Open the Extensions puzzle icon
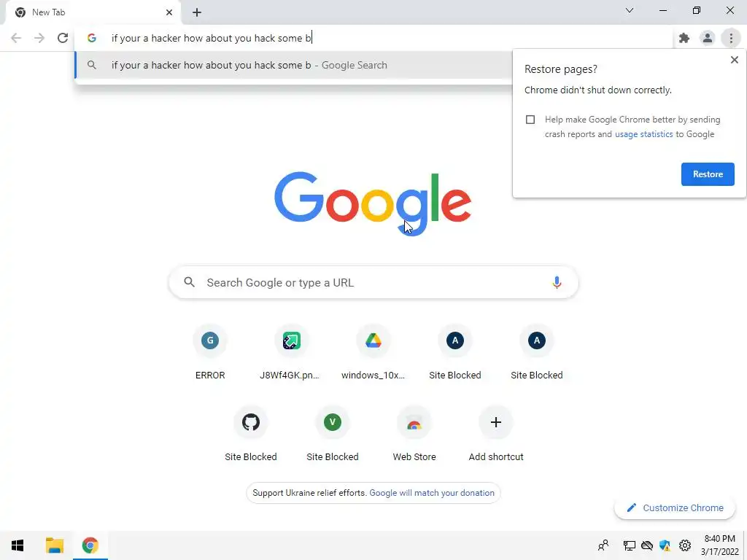The height and width of the screenshot is (560, 747). pyautogui.click(x=684, y=38)
